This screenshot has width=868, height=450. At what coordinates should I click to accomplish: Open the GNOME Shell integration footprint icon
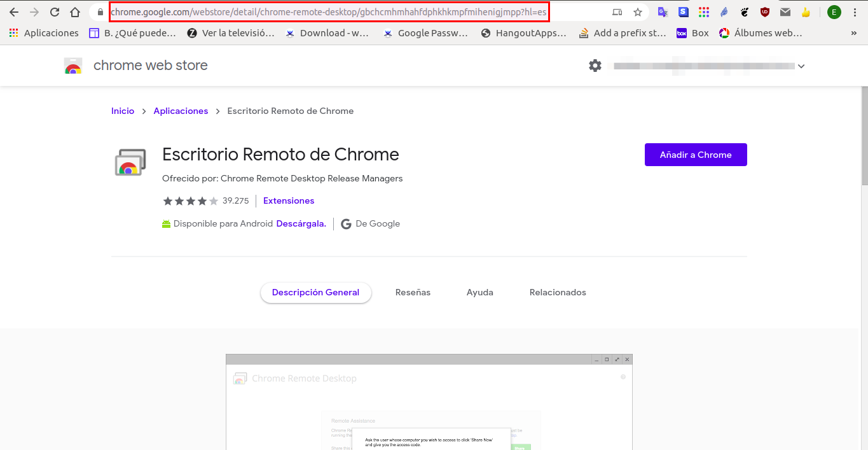pyautogui.click(x=744, y=11)
